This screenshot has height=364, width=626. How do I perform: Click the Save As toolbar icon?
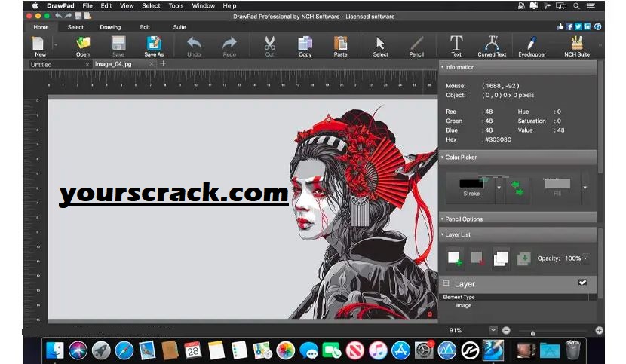pyautogui.click(x=154, y=46)
